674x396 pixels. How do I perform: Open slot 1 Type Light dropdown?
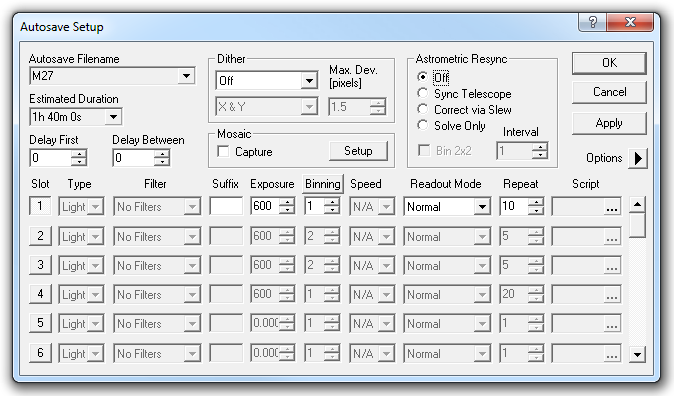click(96, 207)
